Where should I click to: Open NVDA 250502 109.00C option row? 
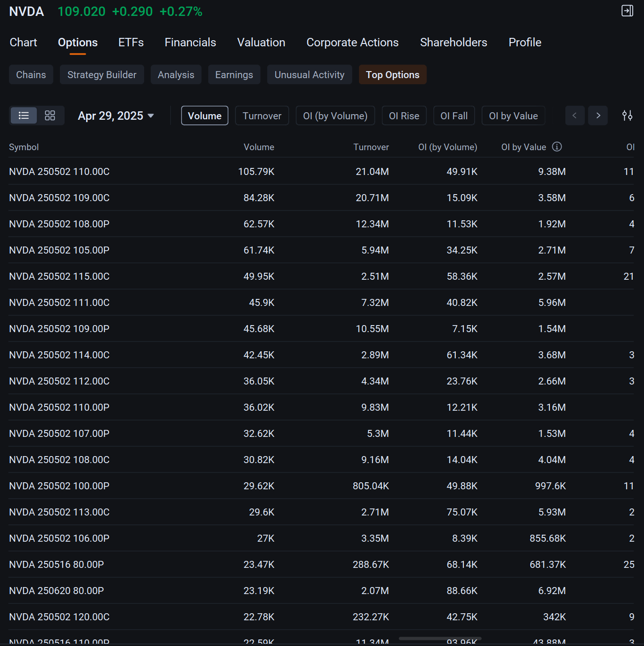pos(322,197)
